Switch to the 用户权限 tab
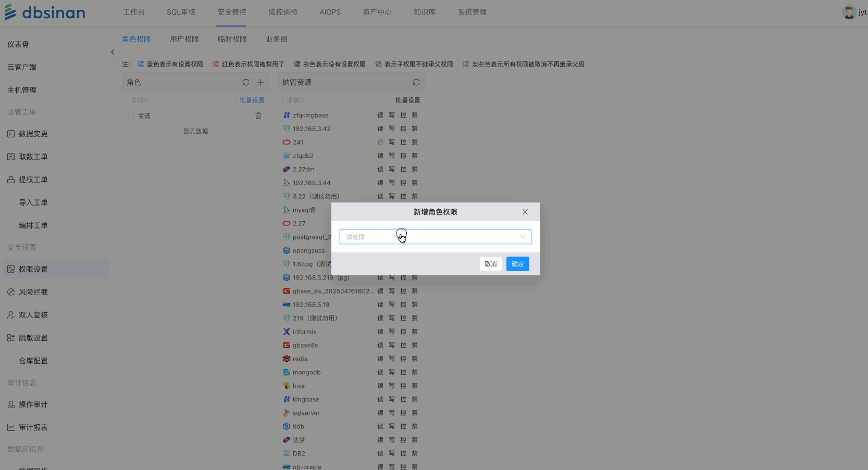This screenshot has width=868, height=470. pyautogui.click(x=184, y=39)
